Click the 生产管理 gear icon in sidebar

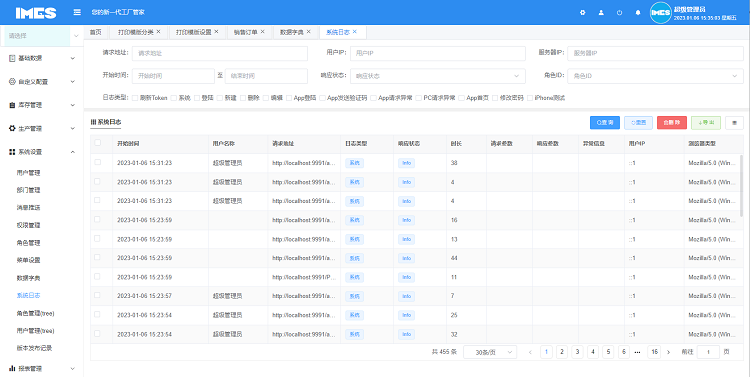tap(12, 128)
